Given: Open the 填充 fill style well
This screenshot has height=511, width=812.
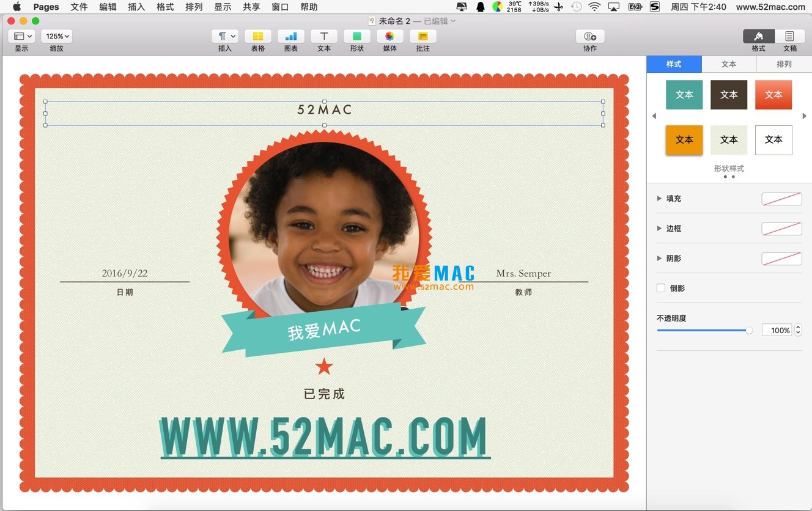Looking at the screenshot, I should [x=781, y=199].
